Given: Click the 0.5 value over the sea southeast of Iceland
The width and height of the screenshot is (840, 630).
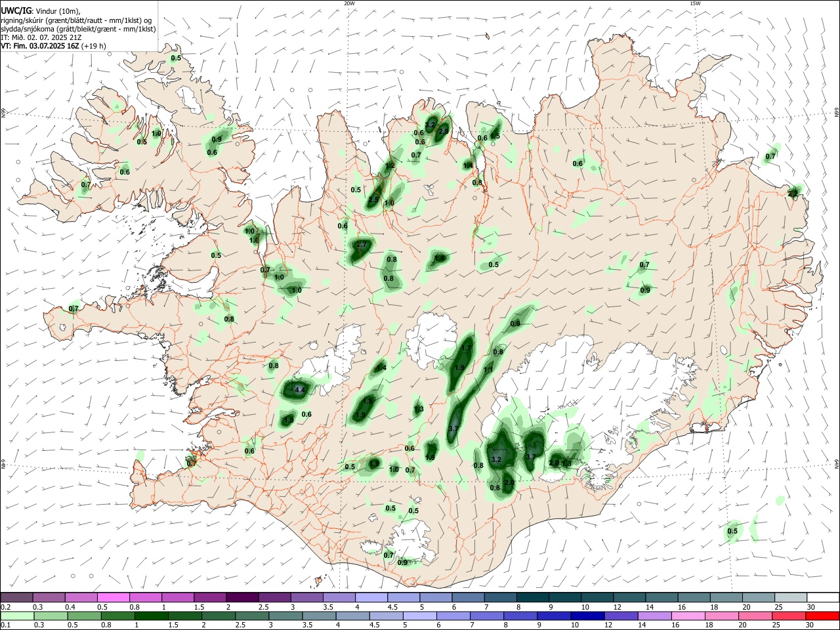Looking at the screenshot, I should 732,531.
